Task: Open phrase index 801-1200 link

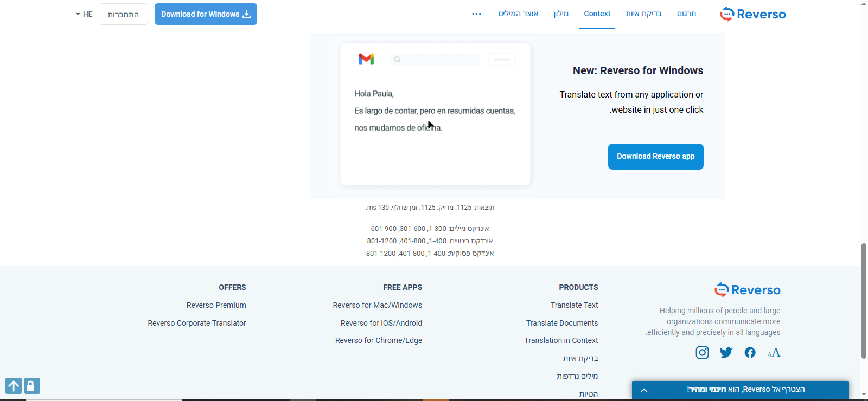Action: (x=381, y=254)
